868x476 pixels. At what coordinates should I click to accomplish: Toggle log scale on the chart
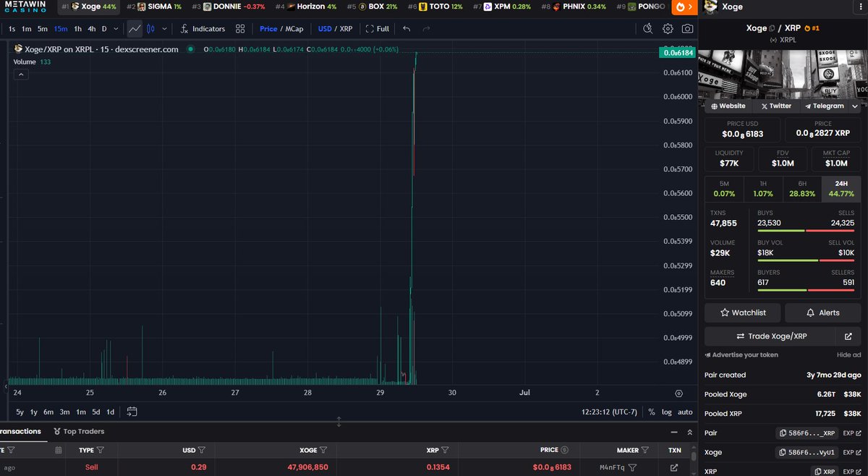pos(666,412)
